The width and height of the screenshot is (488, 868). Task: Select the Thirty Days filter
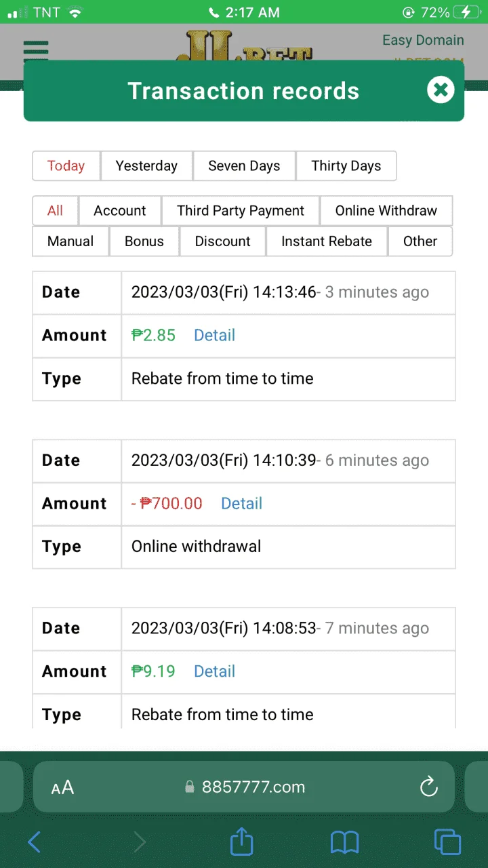[x=346, y=166]
